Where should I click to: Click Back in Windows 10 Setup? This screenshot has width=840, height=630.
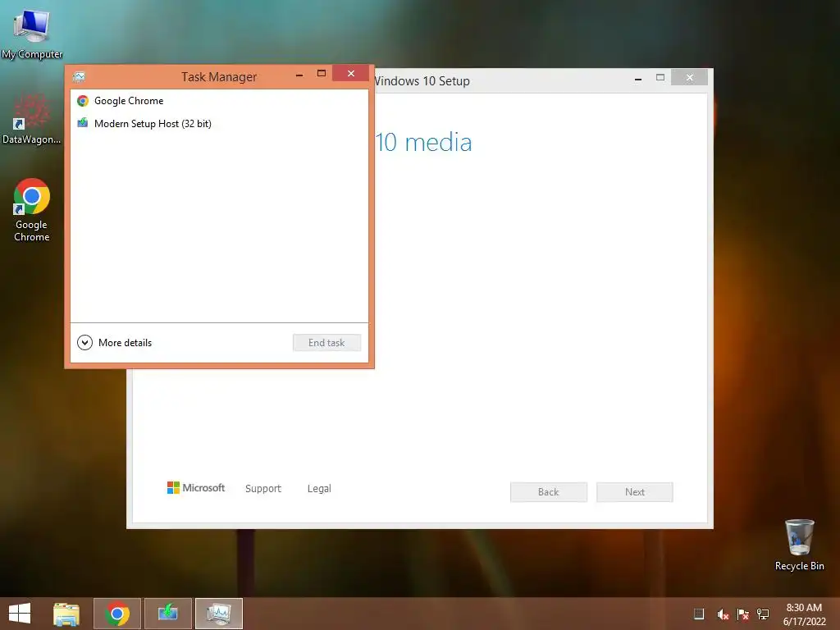pos(549,492)
